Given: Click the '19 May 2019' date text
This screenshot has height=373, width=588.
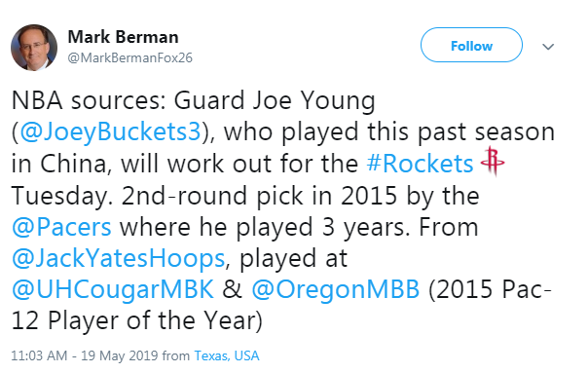Looking at the screenshot, I should (x=120, y=355).
